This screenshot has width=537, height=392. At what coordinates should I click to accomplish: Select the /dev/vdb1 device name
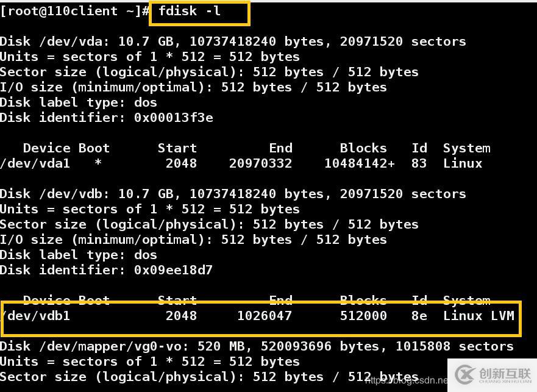click(37, 316)
